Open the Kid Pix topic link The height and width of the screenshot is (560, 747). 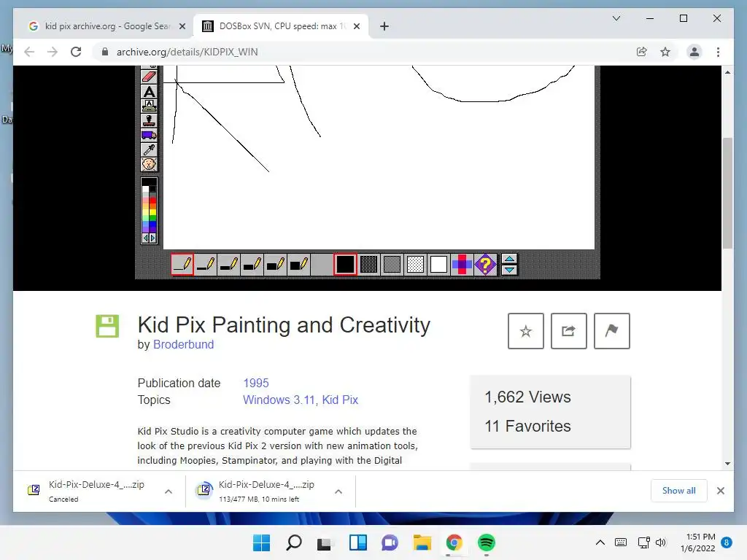pyautogui.click(x=340, y=400)
